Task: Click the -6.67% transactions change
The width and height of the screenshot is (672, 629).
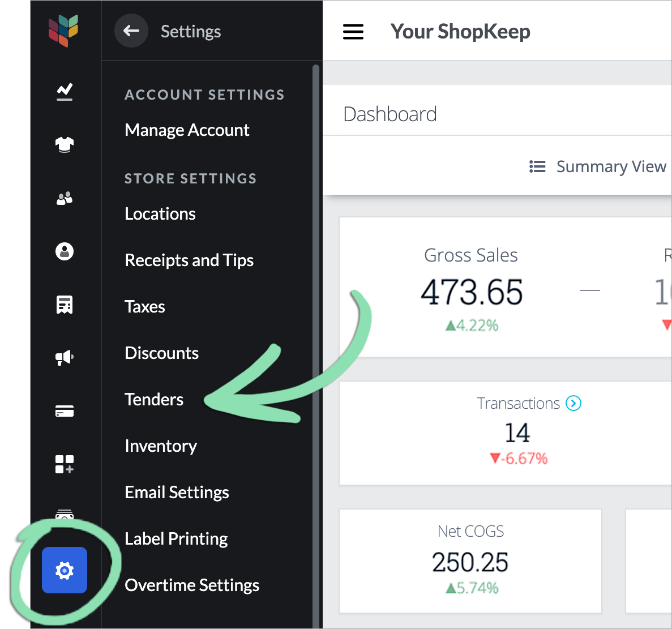Action: (519, 459)
